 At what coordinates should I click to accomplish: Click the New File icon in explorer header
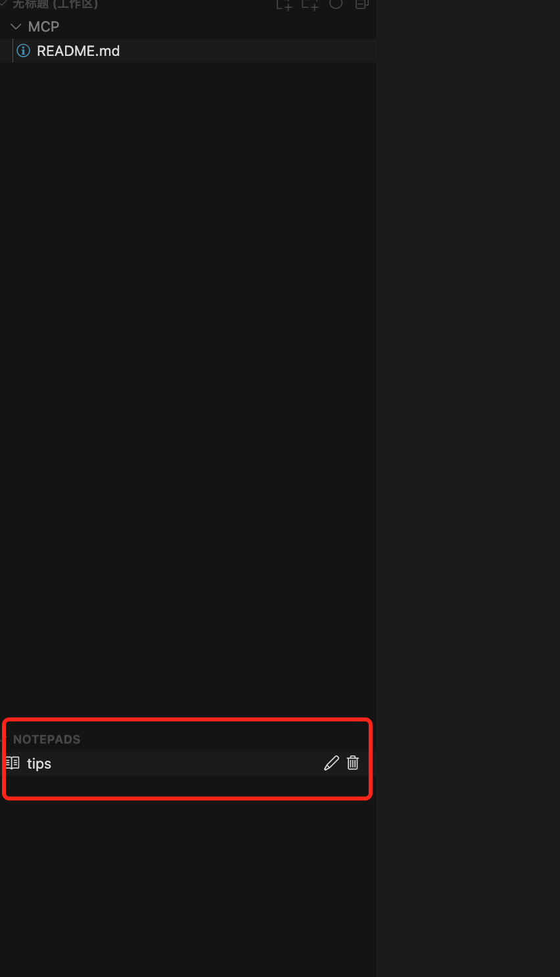(284, 4)
